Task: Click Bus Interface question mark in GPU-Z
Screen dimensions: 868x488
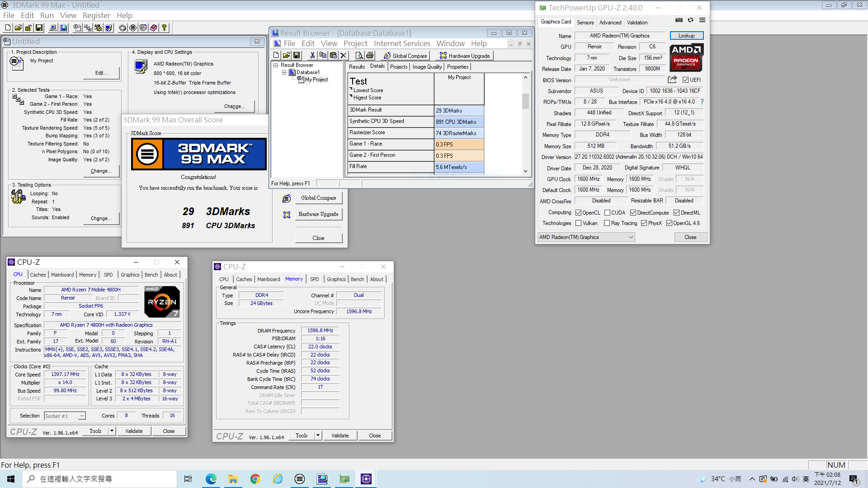Action: coord(702,102)
